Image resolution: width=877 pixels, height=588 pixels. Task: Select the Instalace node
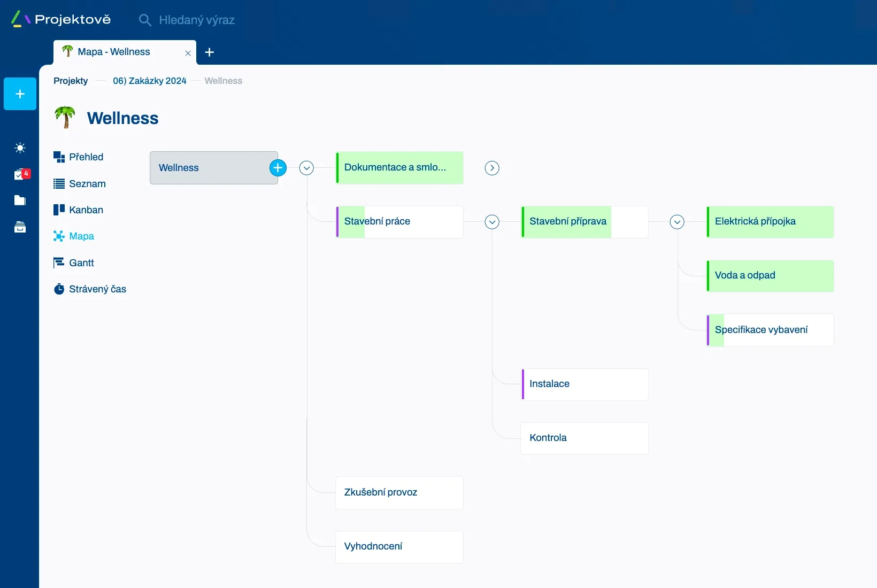(584, 384)
